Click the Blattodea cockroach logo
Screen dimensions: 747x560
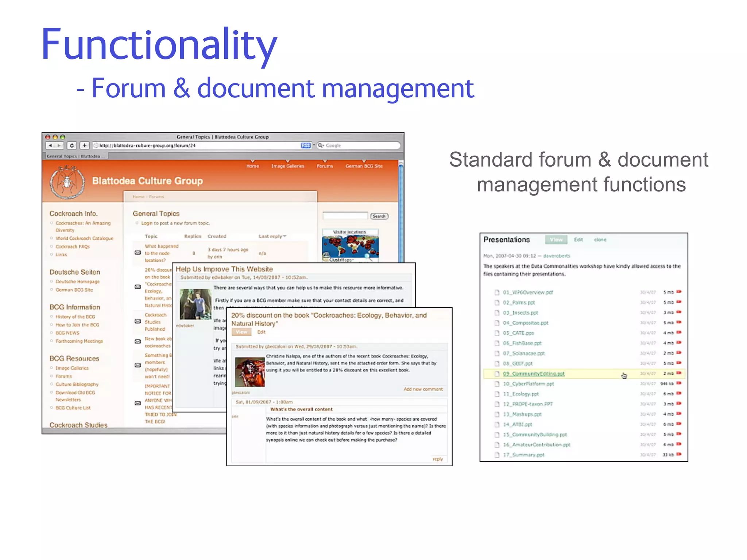pos(67,182)
